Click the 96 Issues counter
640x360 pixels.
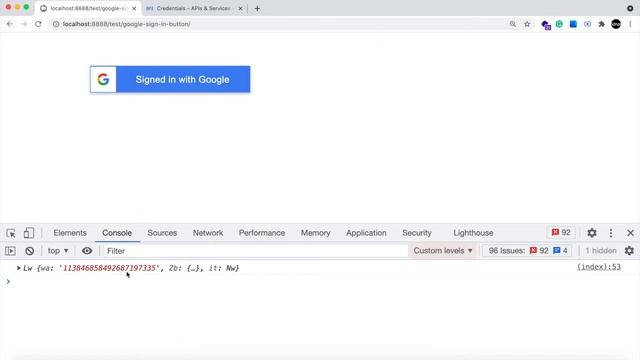pyautogui.click(x=528, y=251)
